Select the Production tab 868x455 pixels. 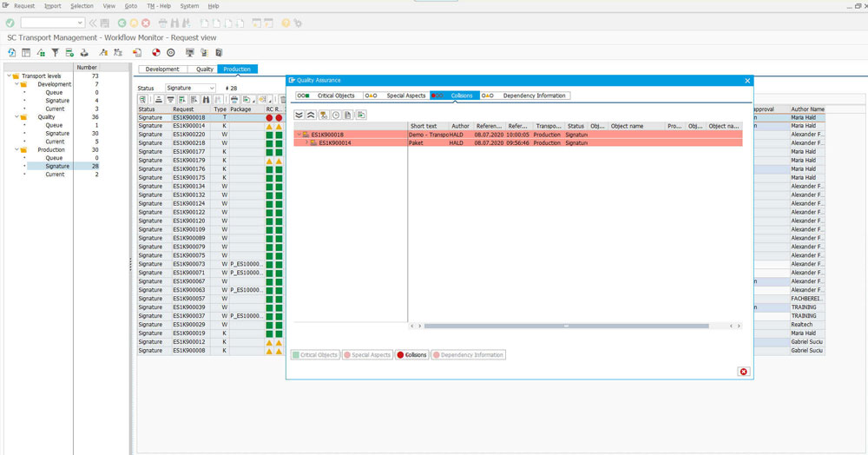click(238, 69)
